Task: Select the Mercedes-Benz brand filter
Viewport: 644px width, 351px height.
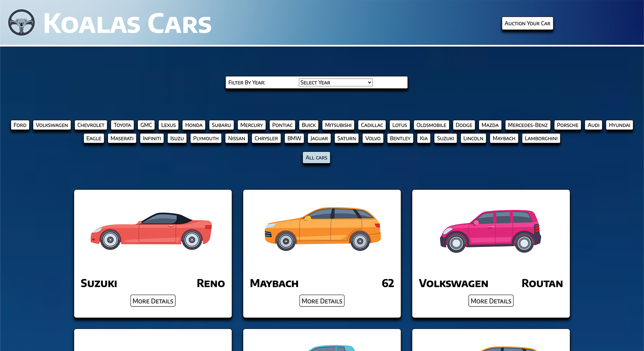Action: coord(528,125)
